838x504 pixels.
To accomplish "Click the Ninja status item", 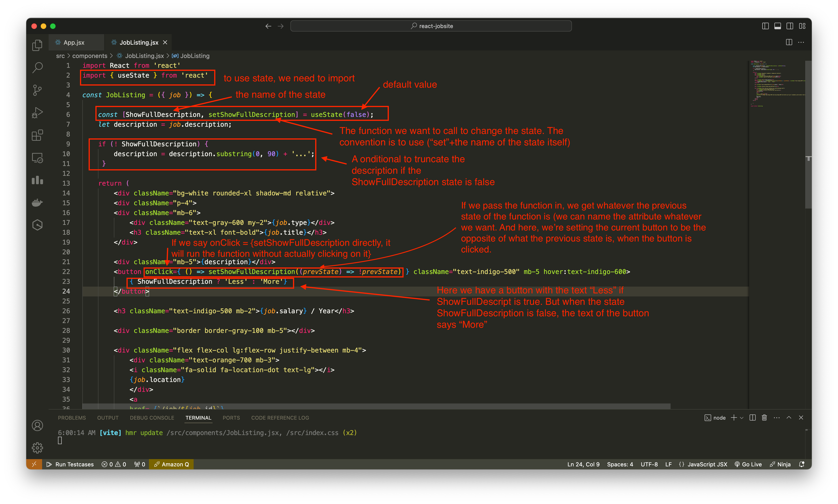I will pyautogui.click(x=780, y=464).
